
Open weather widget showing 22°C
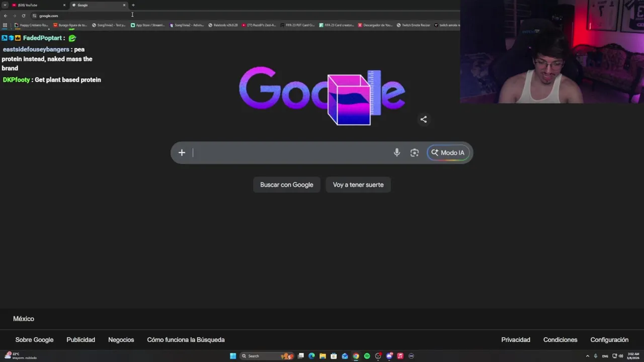tap(20, 356)
